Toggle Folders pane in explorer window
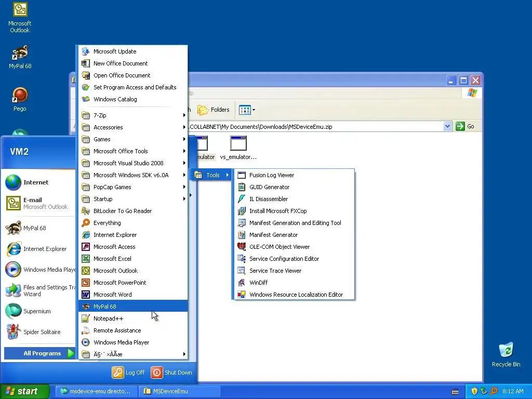 [x=214, y=110]
